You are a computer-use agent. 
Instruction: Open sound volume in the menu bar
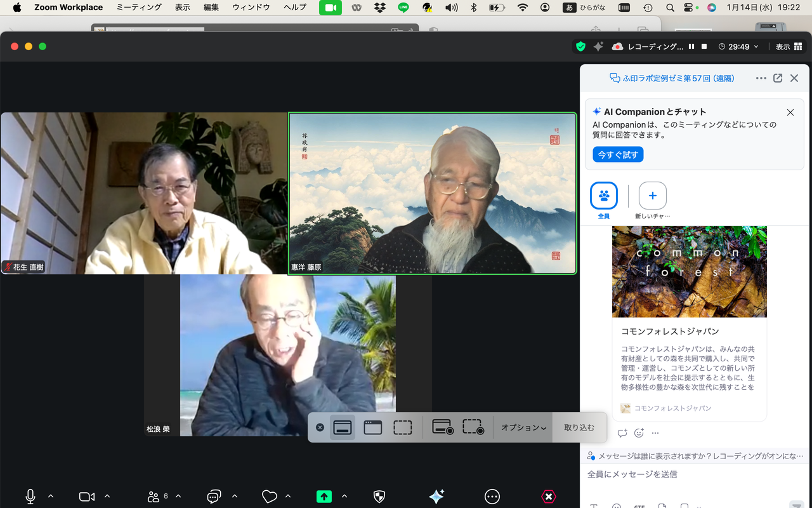pos(451,8)
